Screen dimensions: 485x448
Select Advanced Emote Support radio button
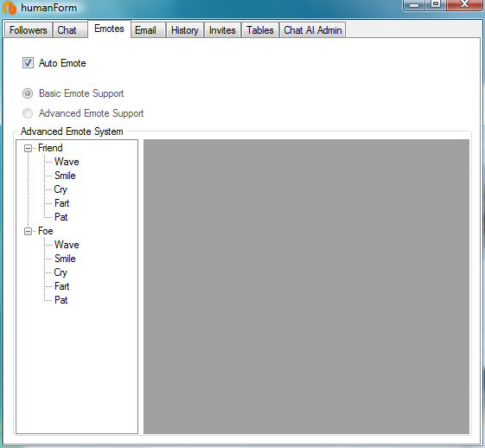(28, 113)
